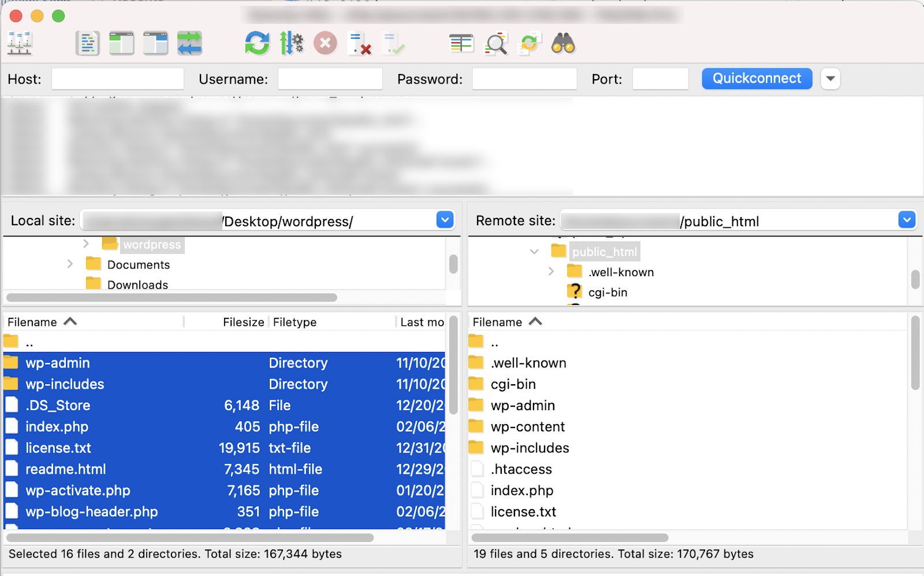Click remote file list vertical scrollbar
This screenshot has height=576, width=924.
coord(915,353)
